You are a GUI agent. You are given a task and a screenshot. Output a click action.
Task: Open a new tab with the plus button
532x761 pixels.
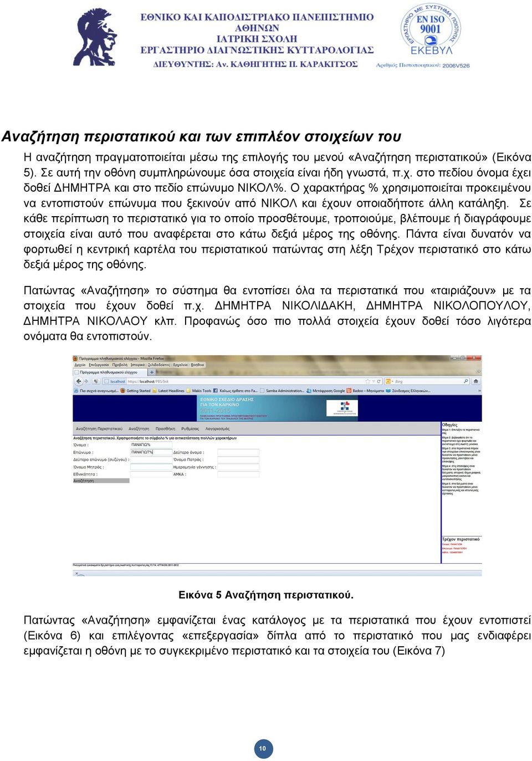(x=152, y=372)
